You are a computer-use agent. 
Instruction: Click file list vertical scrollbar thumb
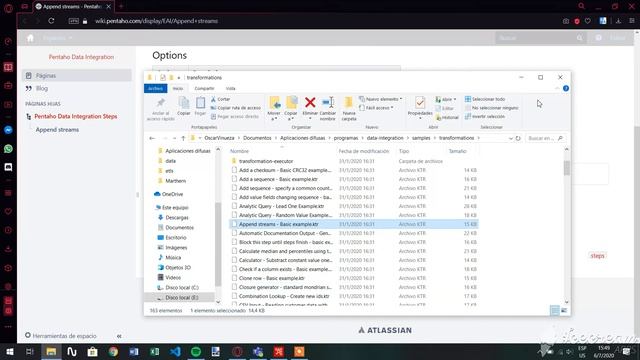coord(567,168)
